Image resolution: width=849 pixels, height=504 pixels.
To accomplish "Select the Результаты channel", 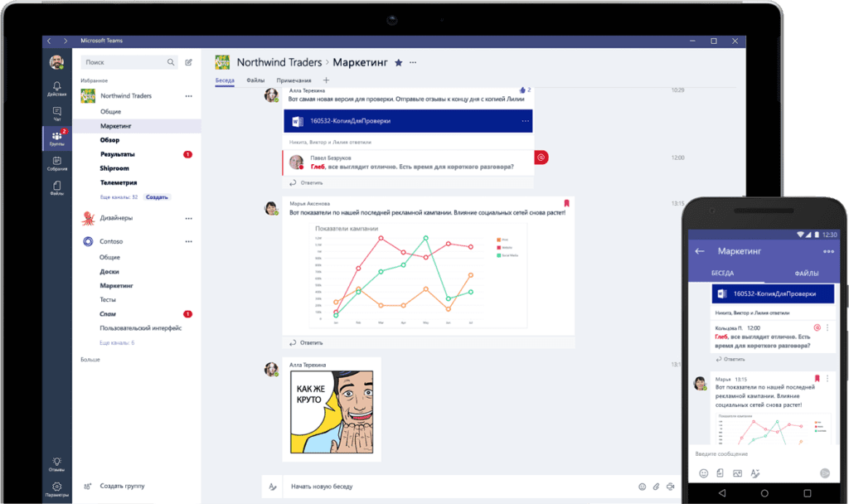I will pyautogui.click(x=118, y=154).
